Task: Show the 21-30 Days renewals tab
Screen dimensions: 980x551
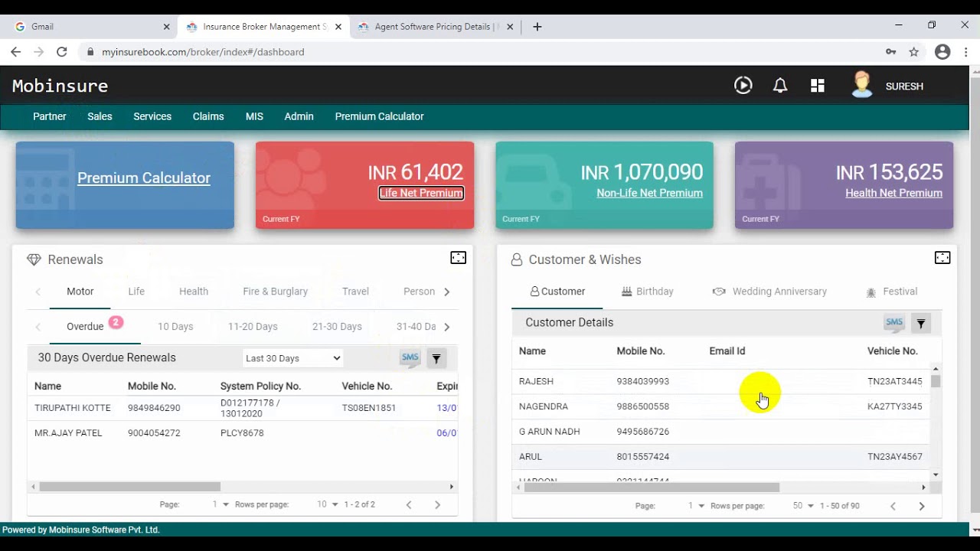Action: [337, 327]
